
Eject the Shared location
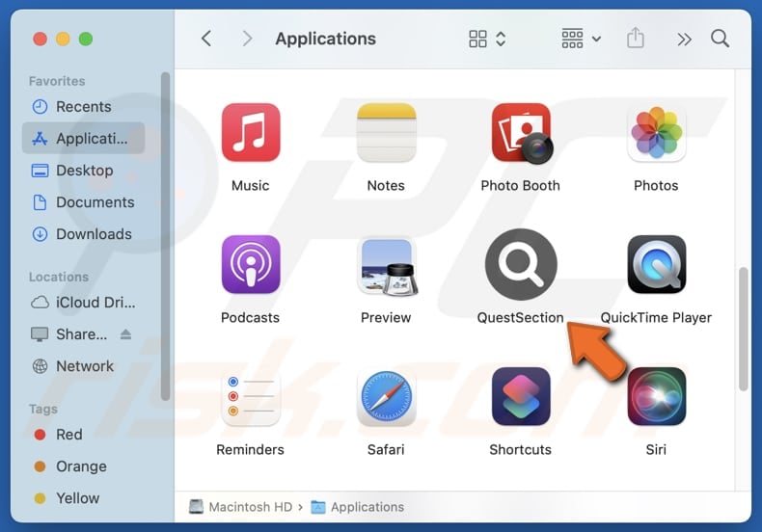click(125, 334)
